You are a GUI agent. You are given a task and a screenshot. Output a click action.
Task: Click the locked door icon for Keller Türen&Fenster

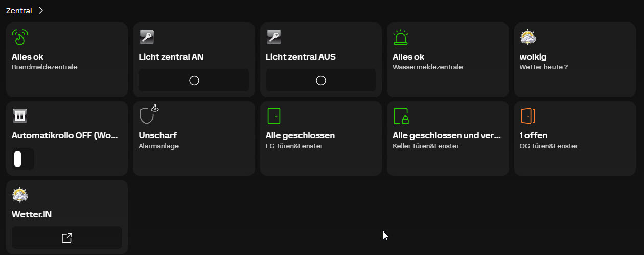point(401,116)
